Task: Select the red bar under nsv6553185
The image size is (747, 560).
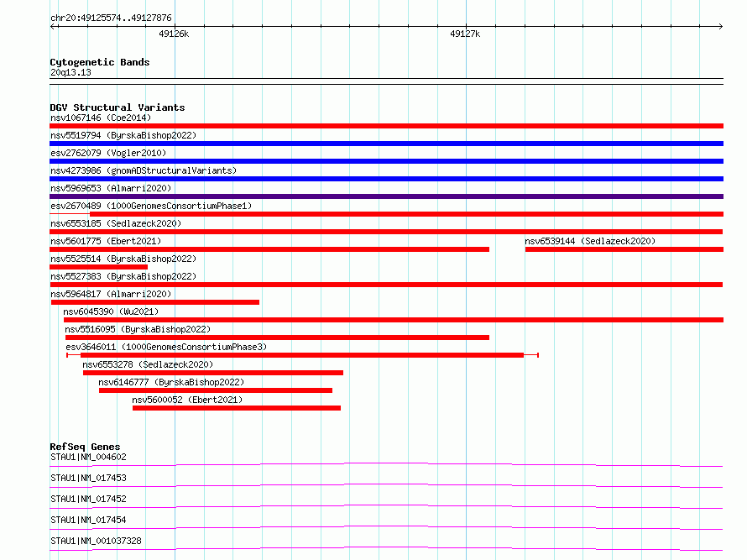Action: [386, 232]
